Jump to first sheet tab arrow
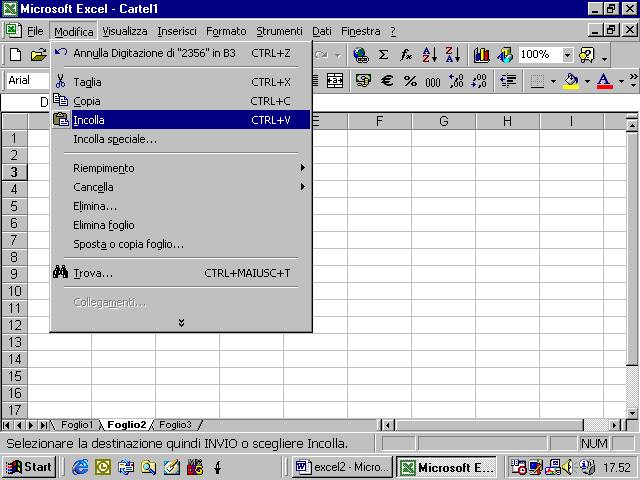The height and width of the screenshot is (480, 640). point(7,425)
